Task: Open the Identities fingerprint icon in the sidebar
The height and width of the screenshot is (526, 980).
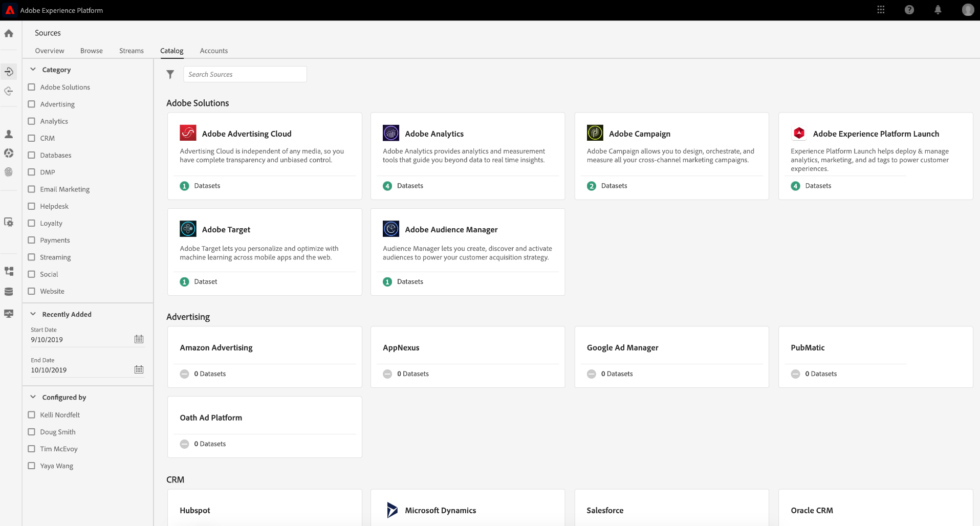Action: coord(9,172)
